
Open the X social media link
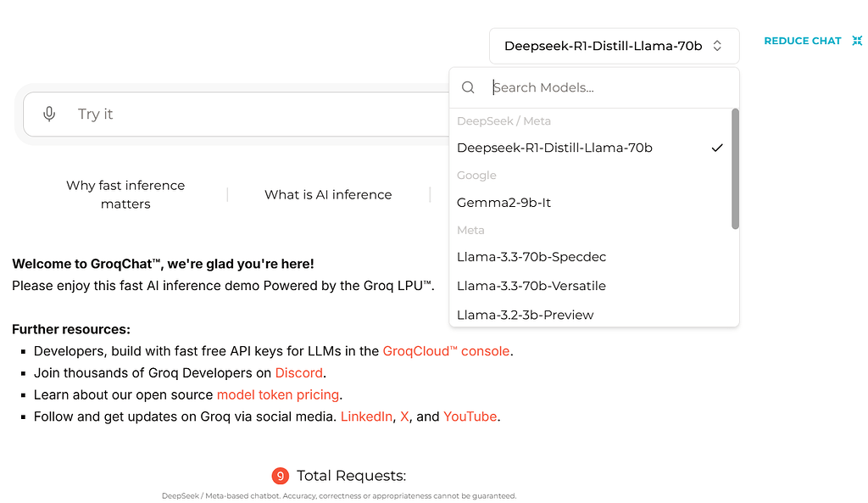pyautogui.click(x=404, y=416)
